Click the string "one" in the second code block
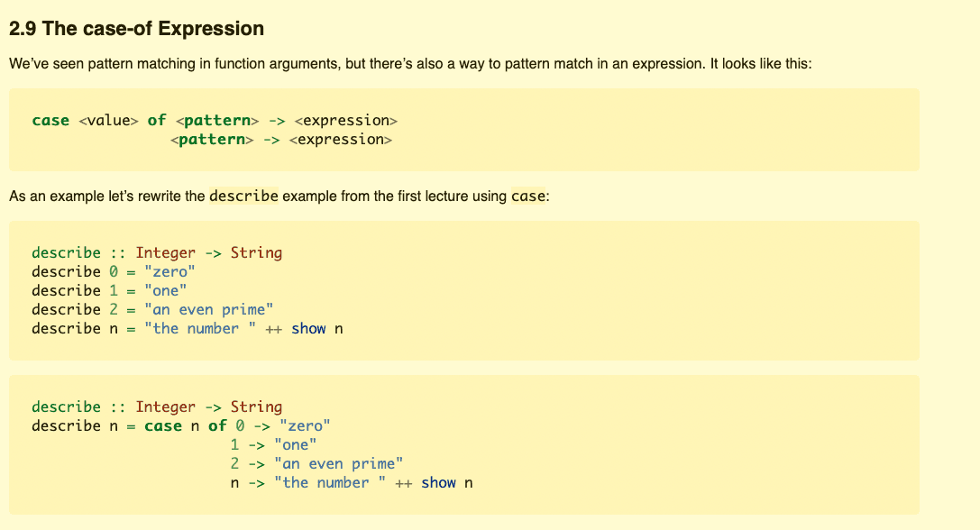980x530 pixels. click(x=165, y=290)
